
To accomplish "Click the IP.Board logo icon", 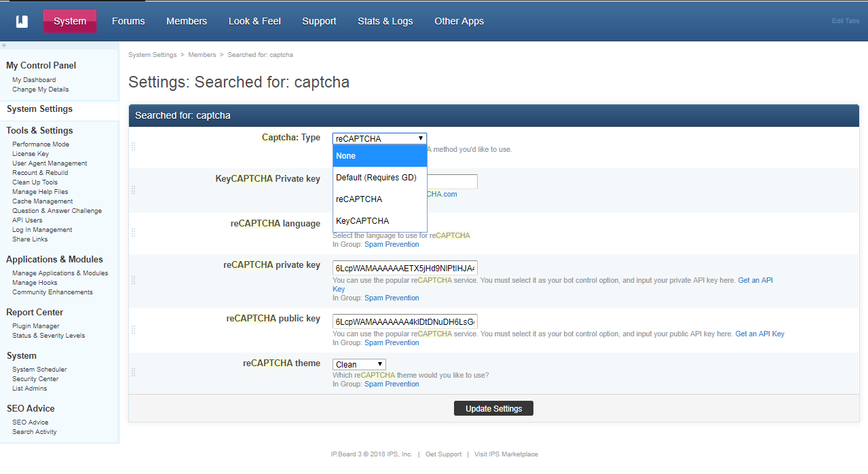I will click(x=22, y=21).
